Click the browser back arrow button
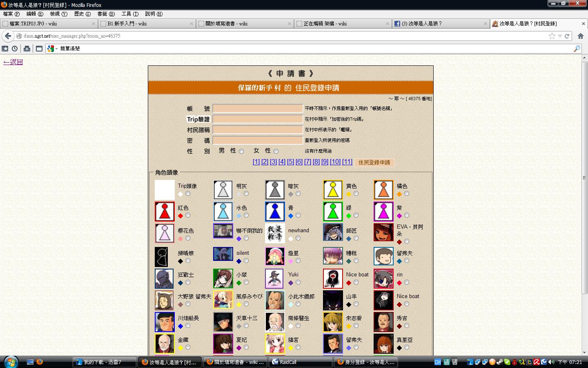588x368 pixels. (x=8, y=36)
